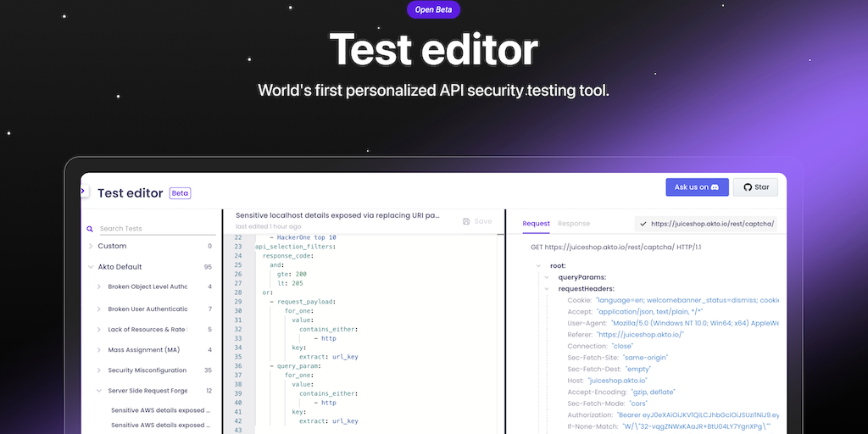
Task: Expand Security Misconfiguration group
Action: pos(99,370)
